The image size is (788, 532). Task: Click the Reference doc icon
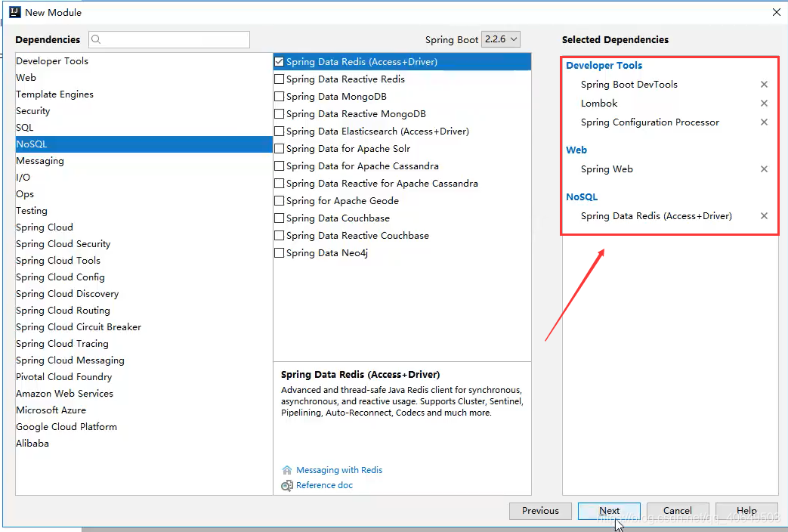click(287, 485)
